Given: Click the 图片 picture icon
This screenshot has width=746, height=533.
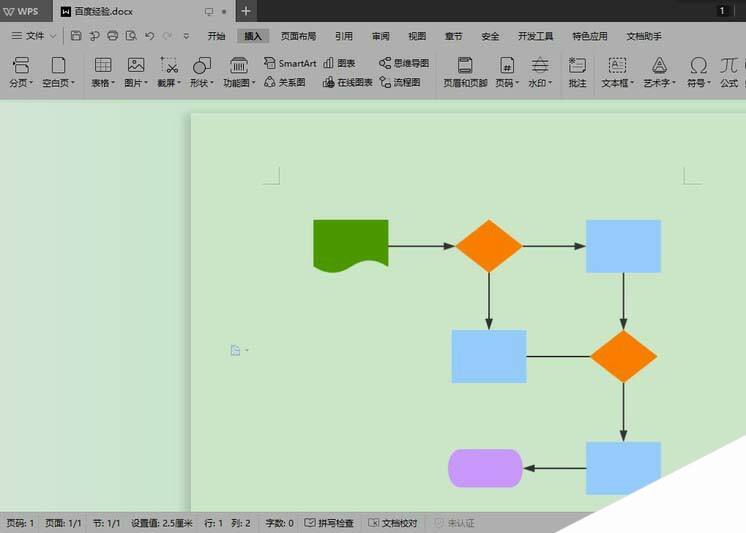Looking at the screenshot, I should click(136, 65).
